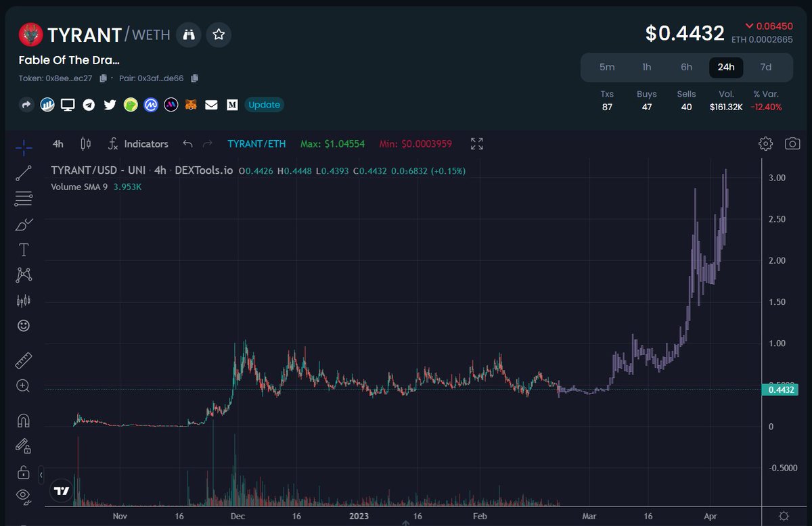Click the TradingView logo on chart

click(62, 491)
